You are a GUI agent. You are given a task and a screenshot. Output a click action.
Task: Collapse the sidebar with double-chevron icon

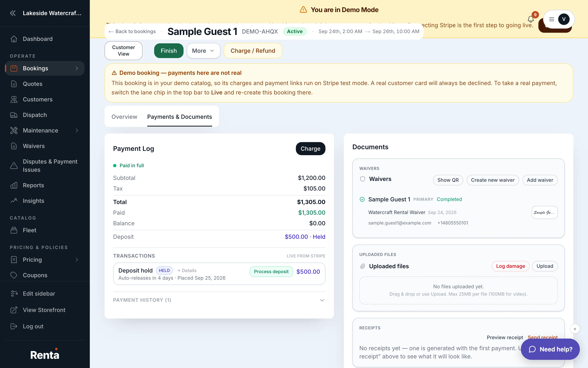(x=13, y=13)
